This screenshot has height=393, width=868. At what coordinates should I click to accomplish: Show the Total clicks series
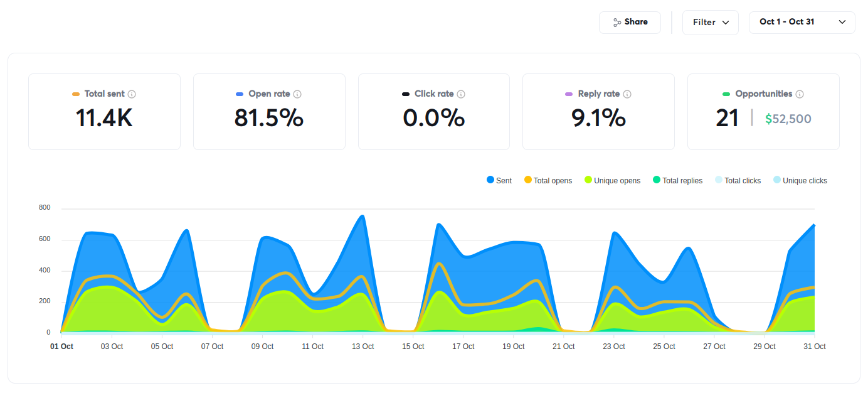point(738,180)
